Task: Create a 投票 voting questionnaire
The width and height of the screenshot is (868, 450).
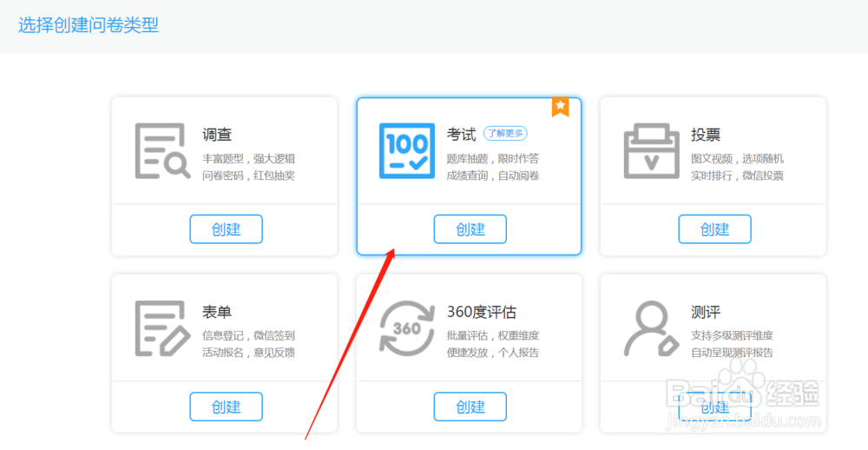Action: click(x=714, y=228)
